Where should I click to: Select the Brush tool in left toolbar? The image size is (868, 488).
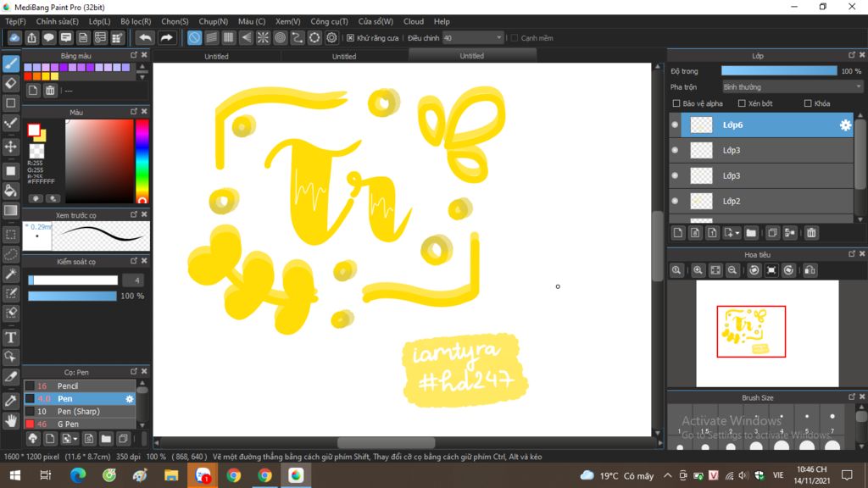tap(10, 64)
